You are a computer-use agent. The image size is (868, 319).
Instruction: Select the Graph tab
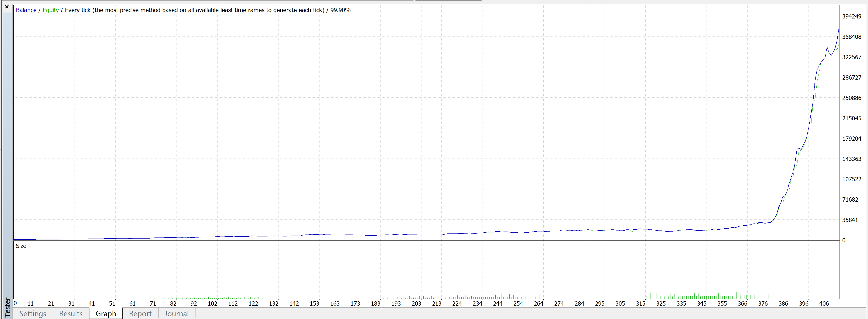pyautogui.click(x=106, y=314)
